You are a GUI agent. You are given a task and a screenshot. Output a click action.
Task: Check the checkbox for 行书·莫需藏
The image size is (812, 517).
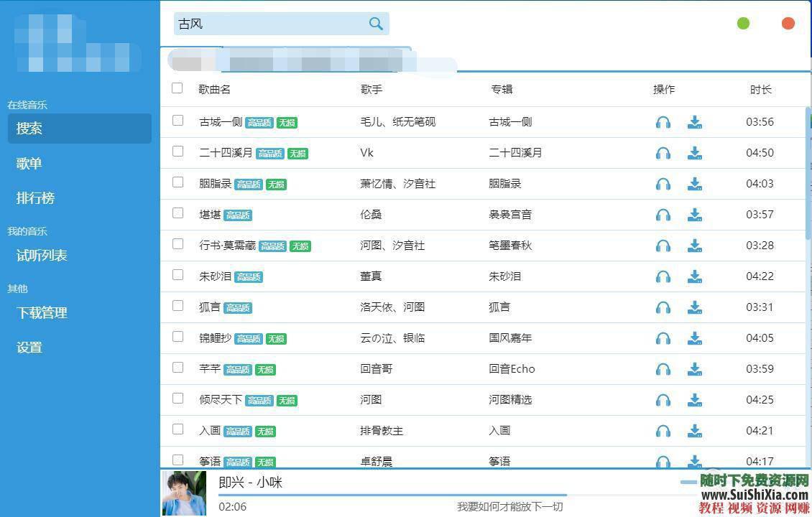[x=177, y=243]
